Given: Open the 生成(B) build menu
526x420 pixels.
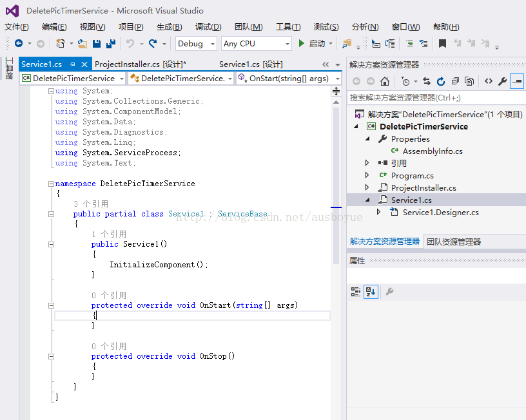Looking at the screenshot, I should pos(169,27).
